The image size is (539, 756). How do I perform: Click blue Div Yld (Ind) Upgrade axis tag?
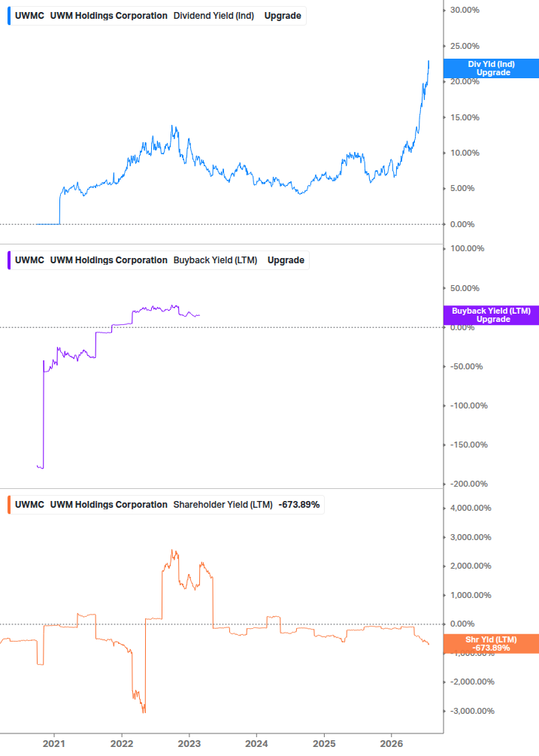coord(491,68)
